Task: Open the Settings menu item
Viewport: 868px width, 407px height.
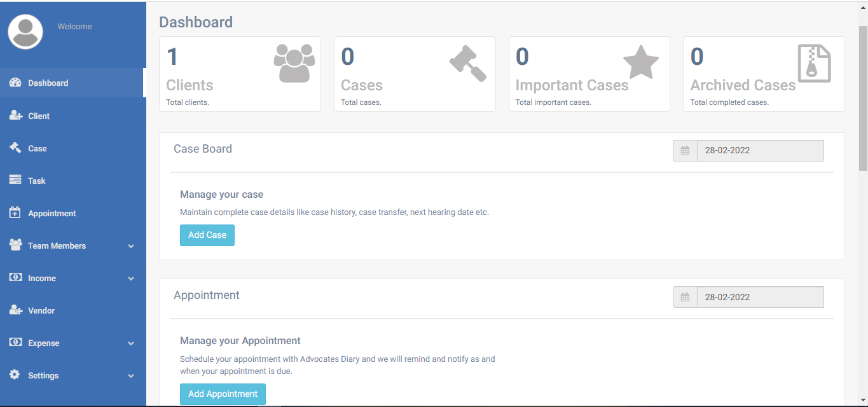Action: pyautogui.click(x=43, y=375)
